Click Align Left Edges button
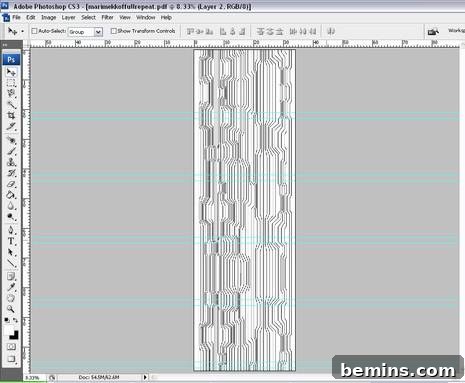The image size is (465, 383). [x=223, y=32]
